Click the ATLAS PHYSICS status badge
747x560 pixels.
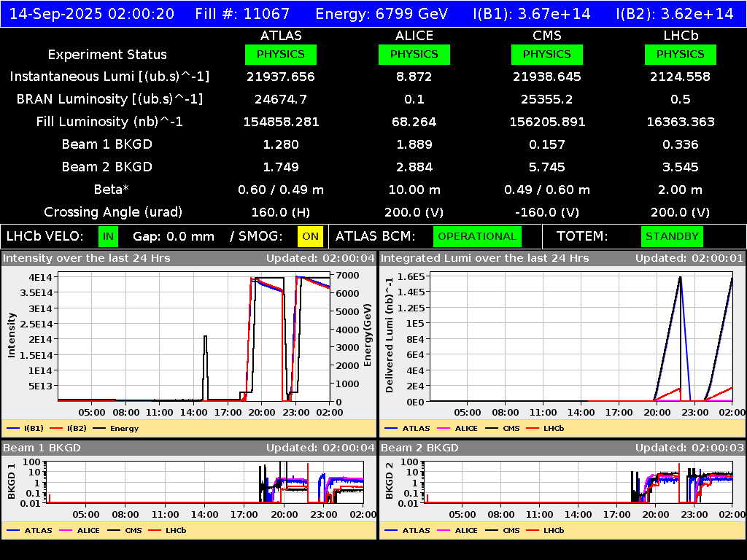coord(281,54)
